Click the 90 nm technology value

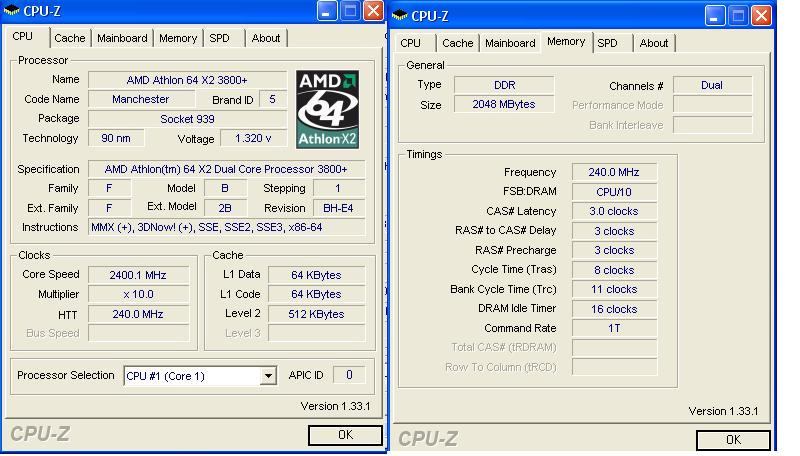116,138
